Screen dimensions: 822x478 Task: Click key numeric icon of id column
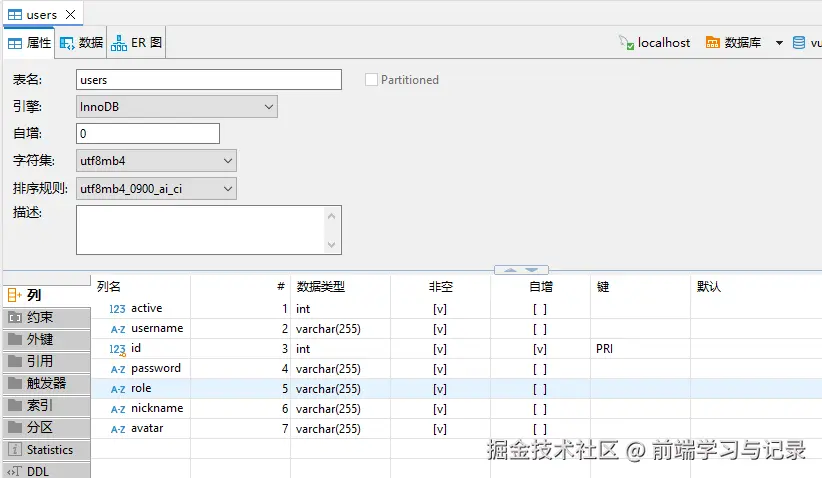(x=117, y=349)
